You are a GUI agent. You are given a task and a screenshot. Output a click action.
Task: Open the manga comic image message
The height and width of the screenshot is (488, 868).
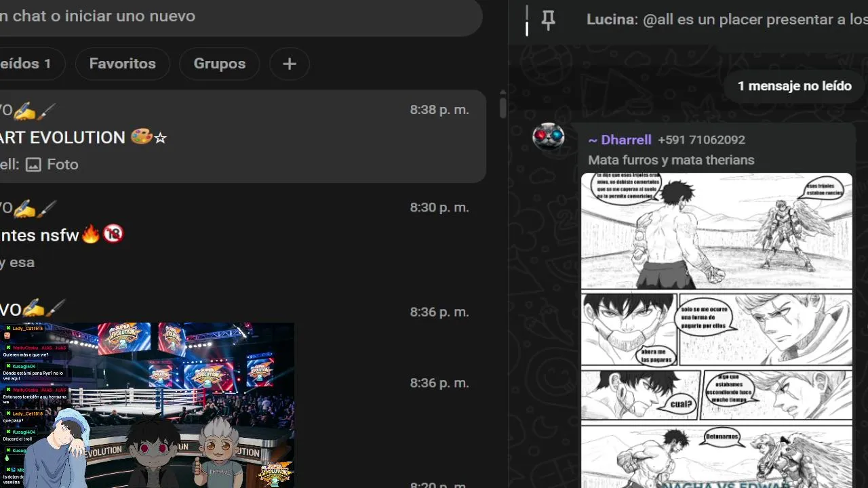[x=717, y=330]
